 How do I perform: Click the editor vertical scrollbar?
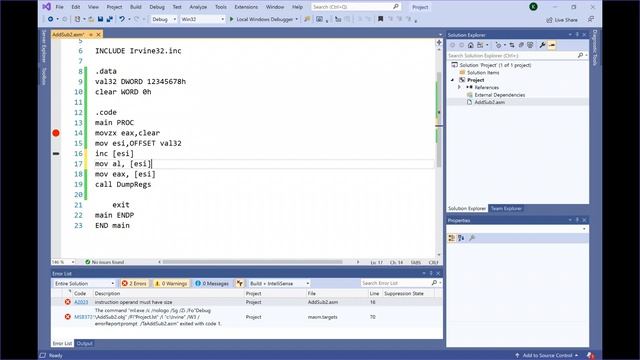439,120
